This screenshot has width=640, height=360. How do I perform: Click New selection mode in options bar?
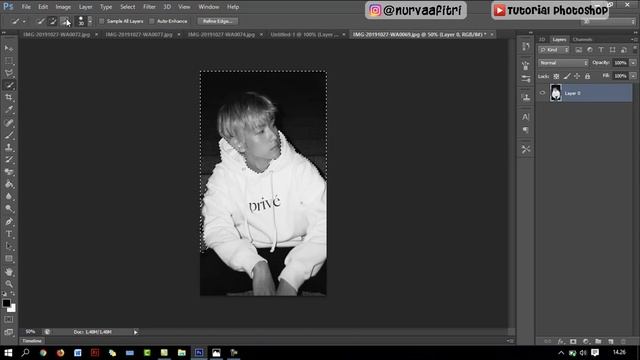pyautogui.click(x=40, y=21)
